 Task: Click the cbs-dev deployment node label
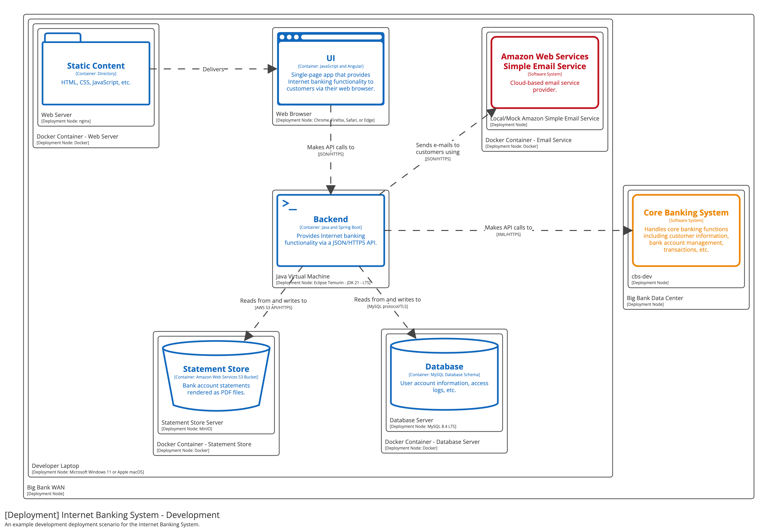[x=641, y=277]
